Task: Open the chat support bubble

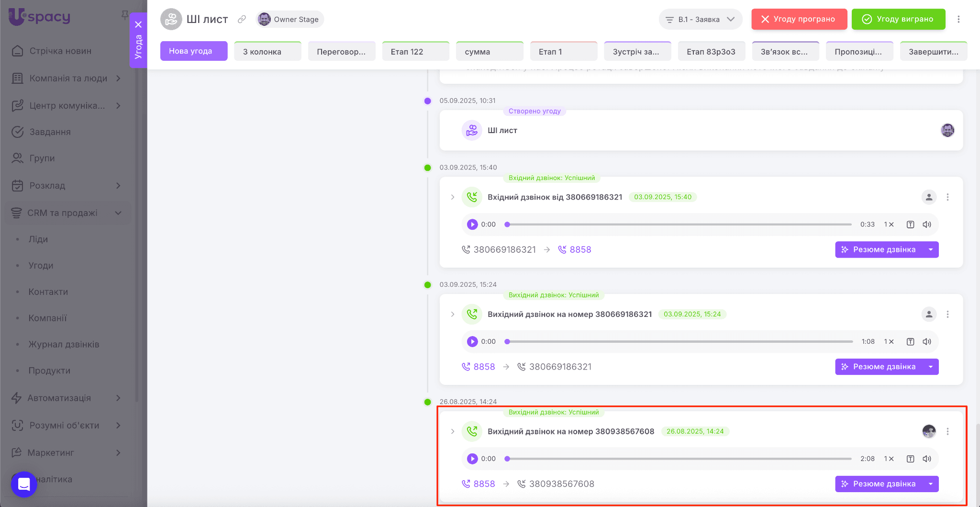Action: pyautogui.click(x=24, y=484)
